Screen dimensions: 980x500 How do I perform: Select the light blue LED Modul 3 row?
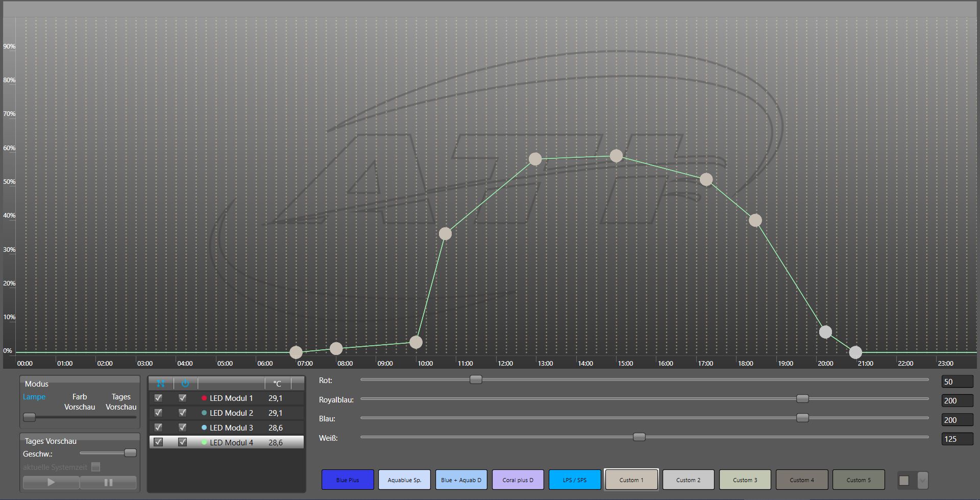click(x=231, y=428)
